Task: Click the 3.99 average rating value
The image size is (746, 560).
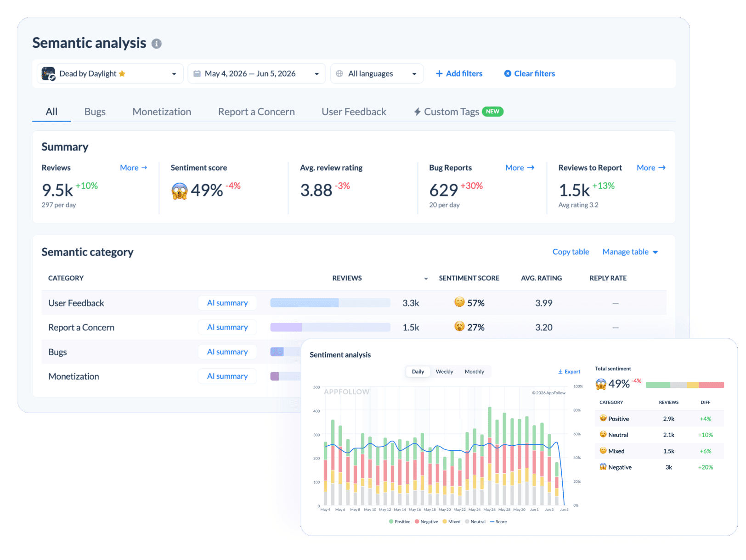Action: pos(544,303)
